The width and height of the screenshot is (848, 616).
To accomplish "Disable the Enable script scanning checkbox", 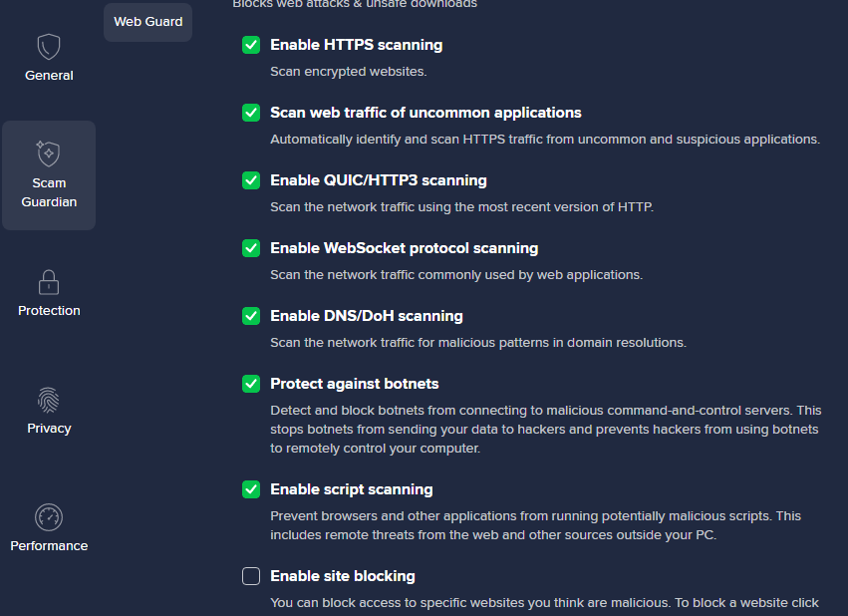I will point(251,489).
